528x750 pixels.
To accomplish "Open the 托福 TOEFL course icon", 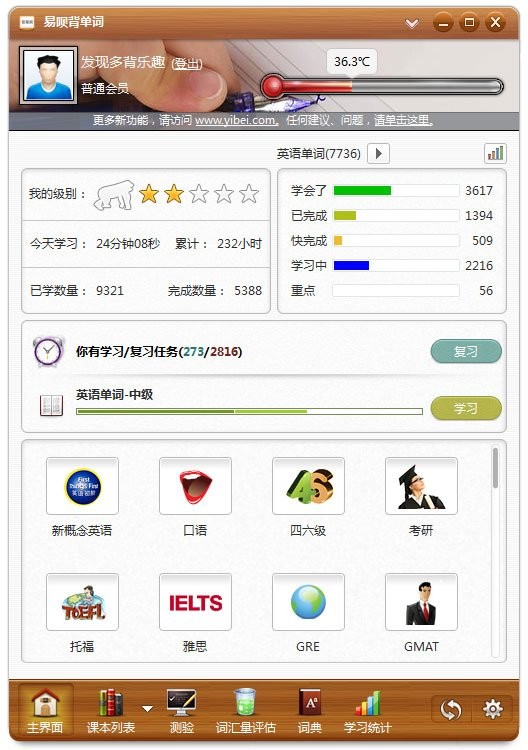I will (82, 602).
